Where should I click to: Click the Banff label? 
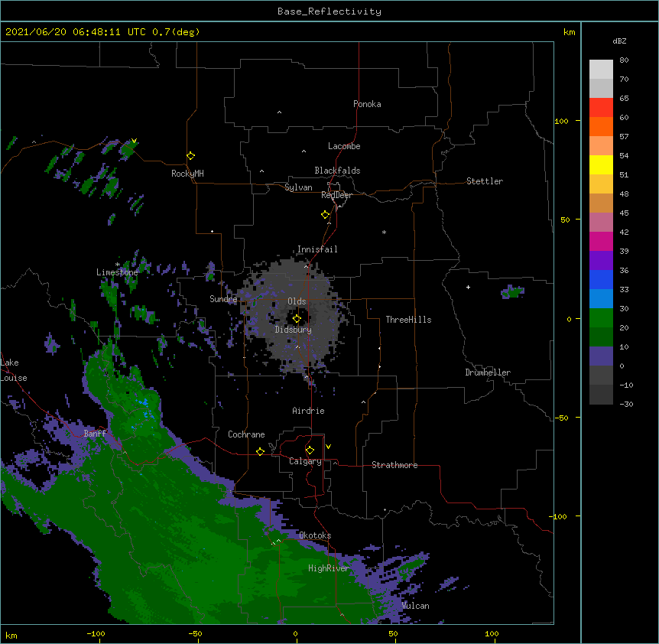95,434
